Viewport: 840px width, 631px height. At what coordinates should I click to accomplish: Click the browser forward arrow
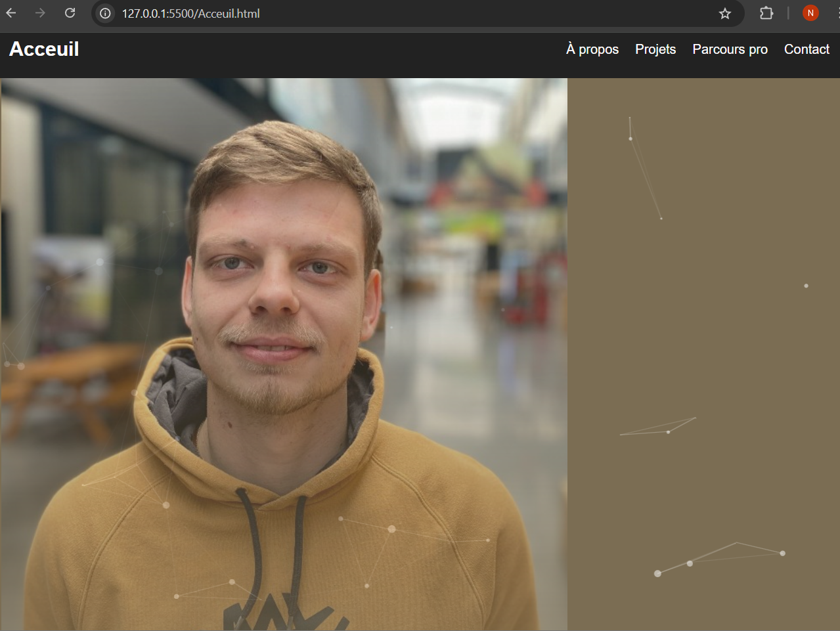click(x=41, y=13)
